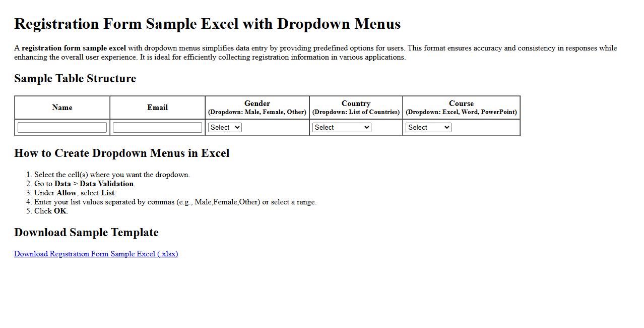Click the main page title heading
644x328 pixels.
[x=208, y=23]
